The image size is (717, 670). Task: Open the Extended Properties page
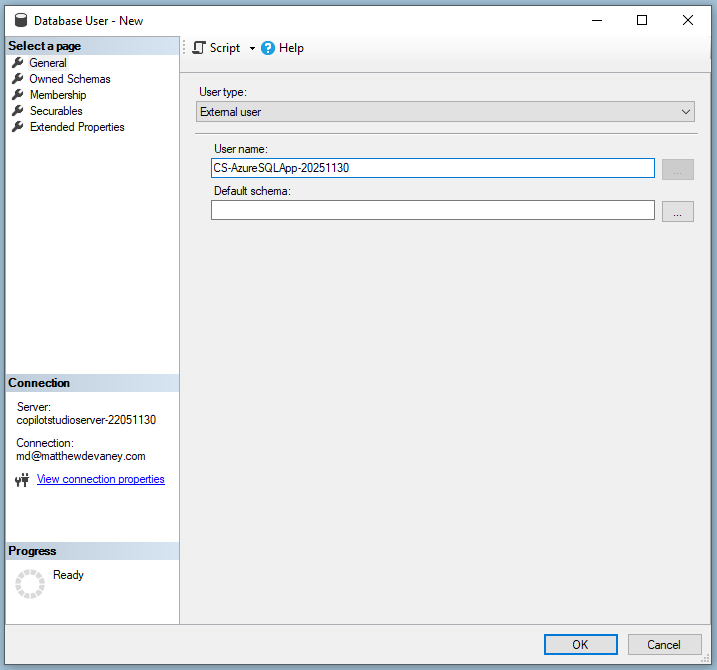tap(76, 127)
